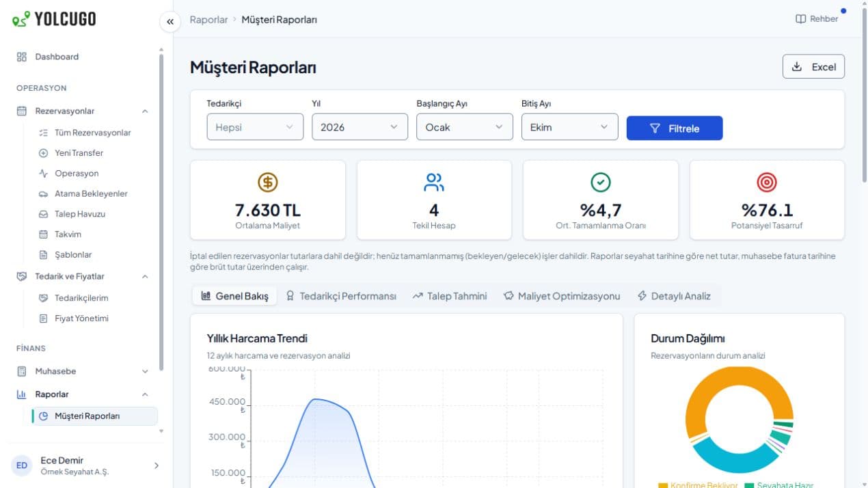Click the Muhasebe calculator icon

click(x=22, y=371)
